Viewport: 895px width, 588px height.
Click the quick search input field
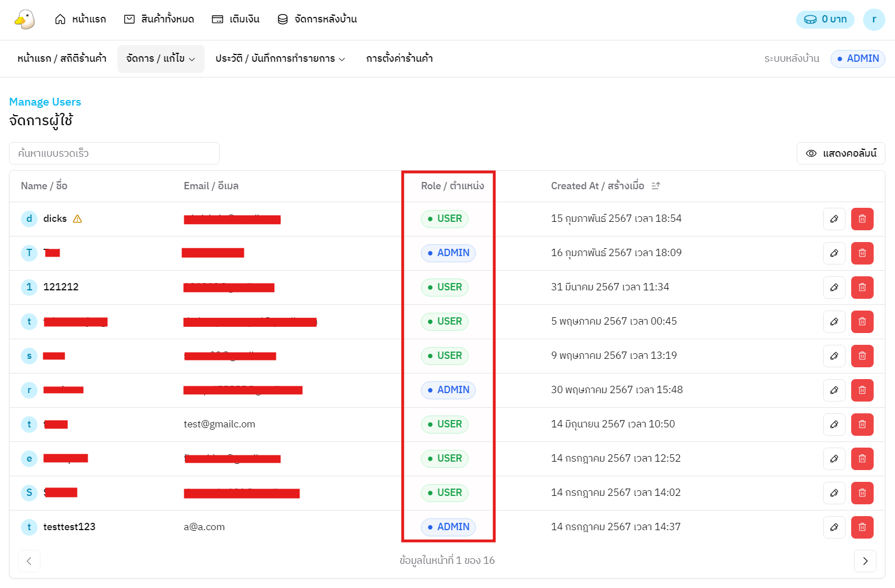pyautogui.click(x=114, y=153)
